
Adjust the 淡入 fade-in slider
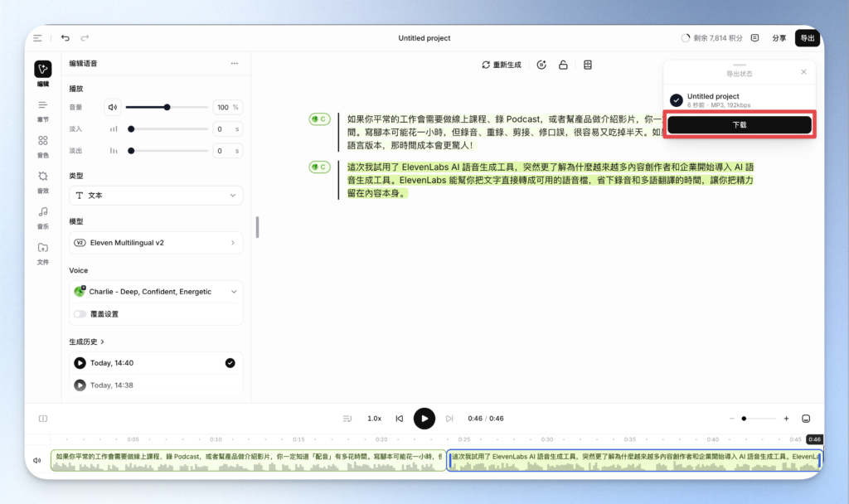(167, 128)
